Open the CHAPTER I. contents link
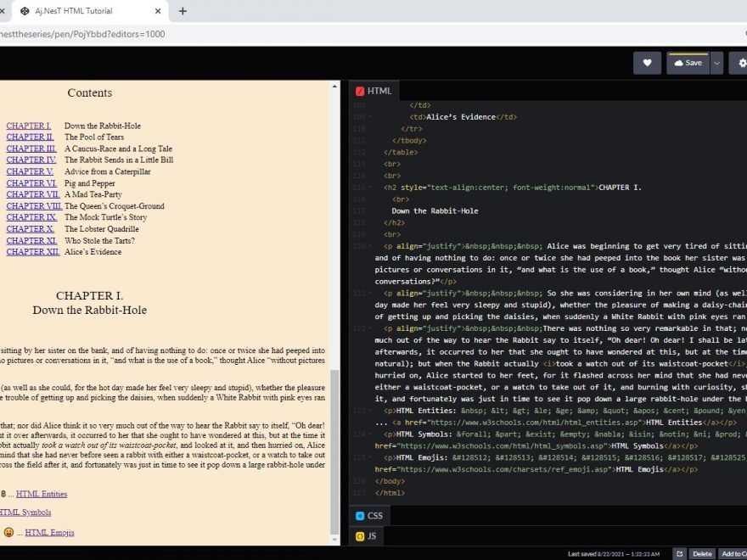 point(29,126)
